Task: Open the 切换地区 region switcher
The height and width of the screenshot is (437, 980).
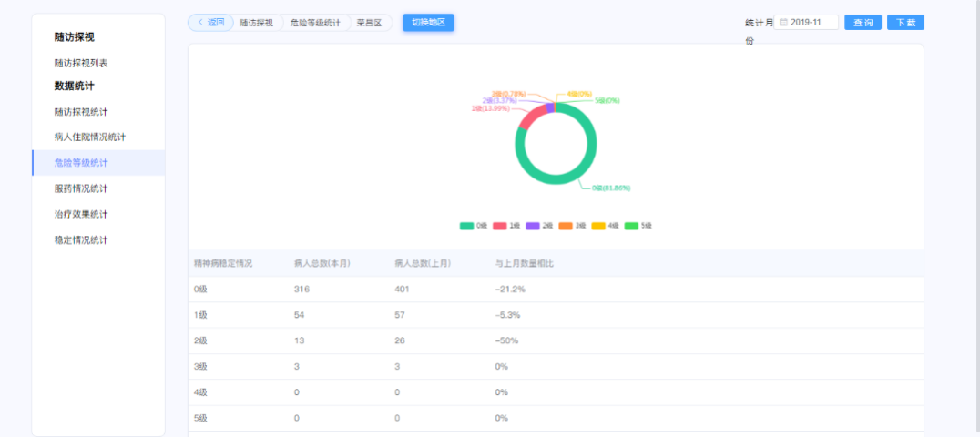Action: [428, 23]
